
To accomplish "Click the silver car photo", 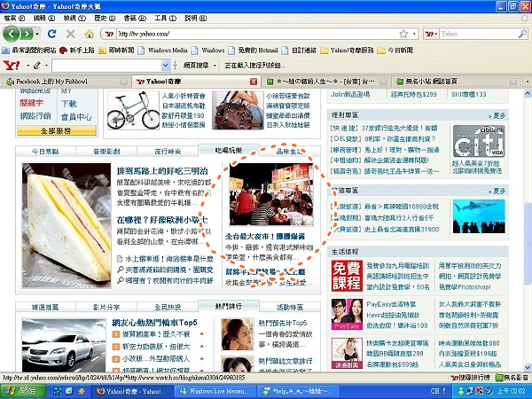I will [x=64, y=345].
